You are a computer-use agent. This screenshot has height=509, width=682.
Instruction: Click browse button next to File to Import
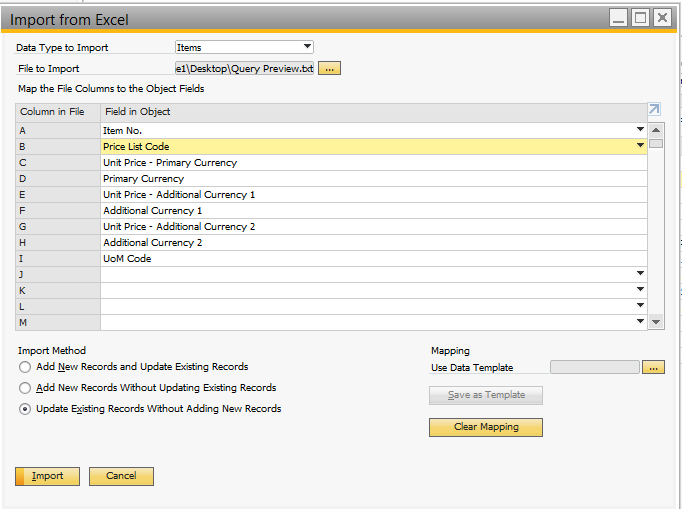(330, 68)
